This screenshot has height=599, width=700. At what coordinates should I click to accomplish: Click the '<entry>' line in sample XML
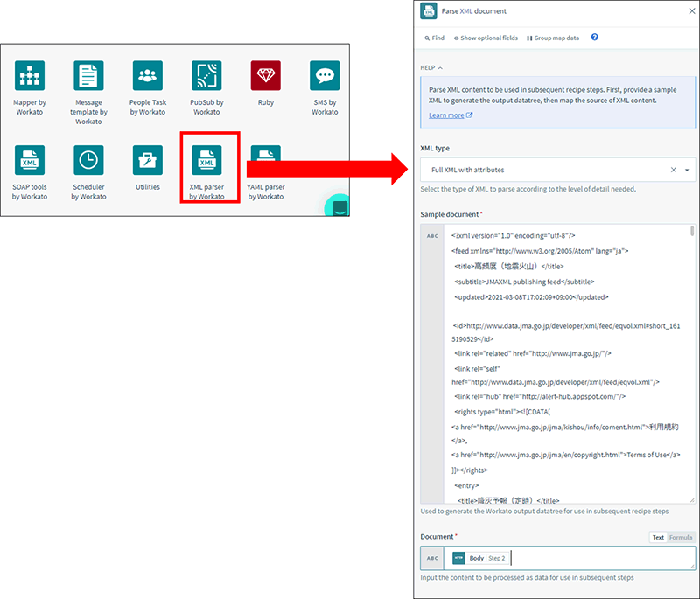[x=466, y=485]
